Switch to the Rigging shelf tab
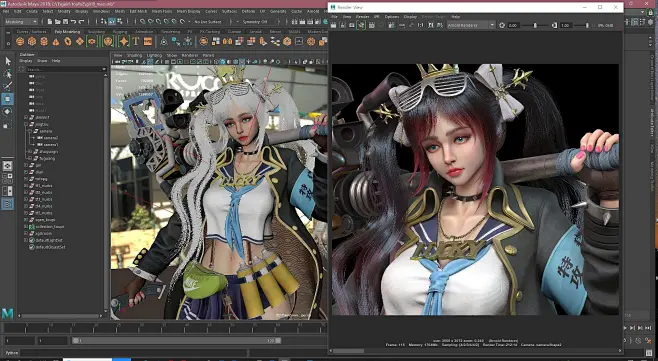The height and width of the screenshot is (361, 658). 120,31
